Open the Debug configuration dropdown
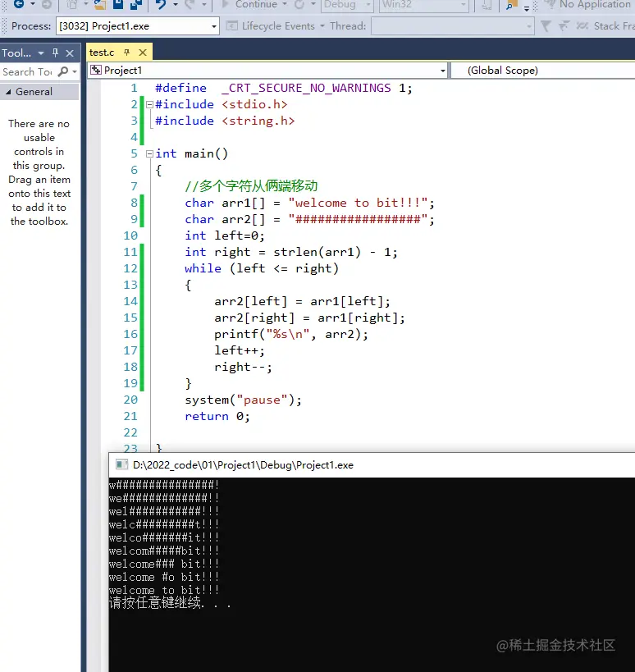The height and width of the screenshot is (672, 635). click(368, 4)
